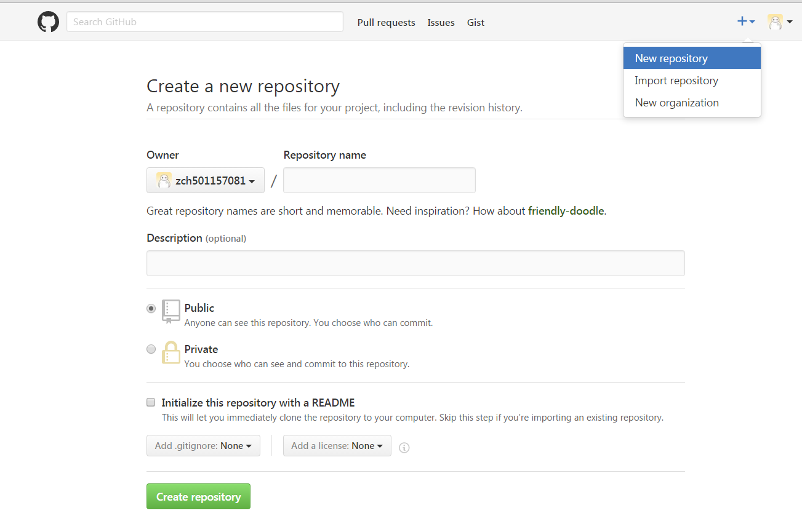Click the Create a new repository heading
The image size is (802, 532).
pyautogui.click(x=243, y=86)
